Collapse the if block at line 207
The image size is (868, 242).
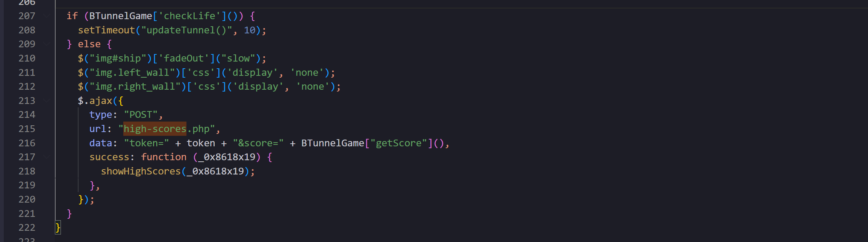(47, 16)
